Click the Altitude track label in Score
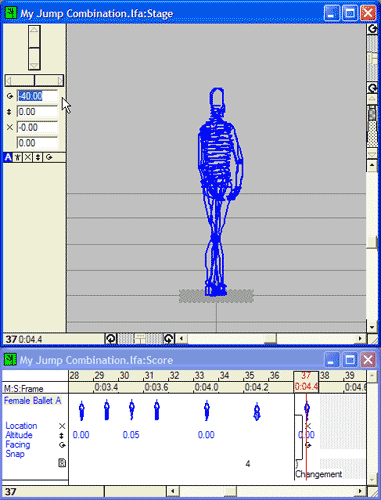Viewport: 381px width, 500px height. [x=19, y=435]
